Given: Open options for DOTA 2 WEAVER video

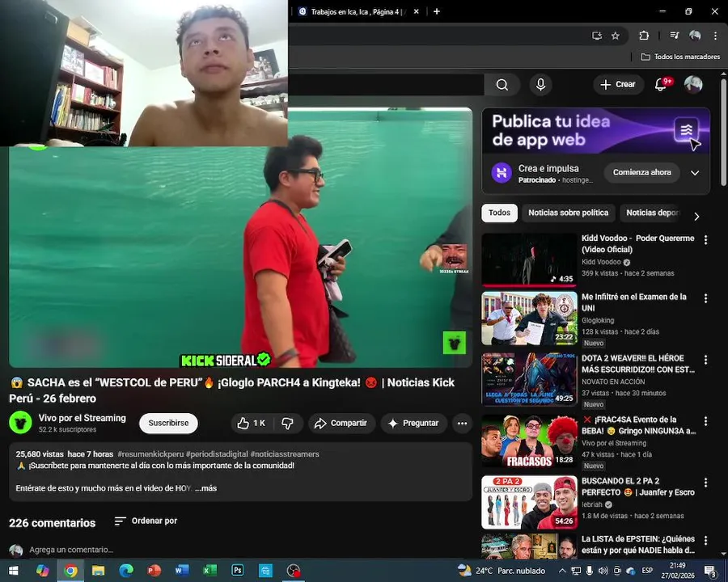Looking at the screenshot, I should (705, 360).
